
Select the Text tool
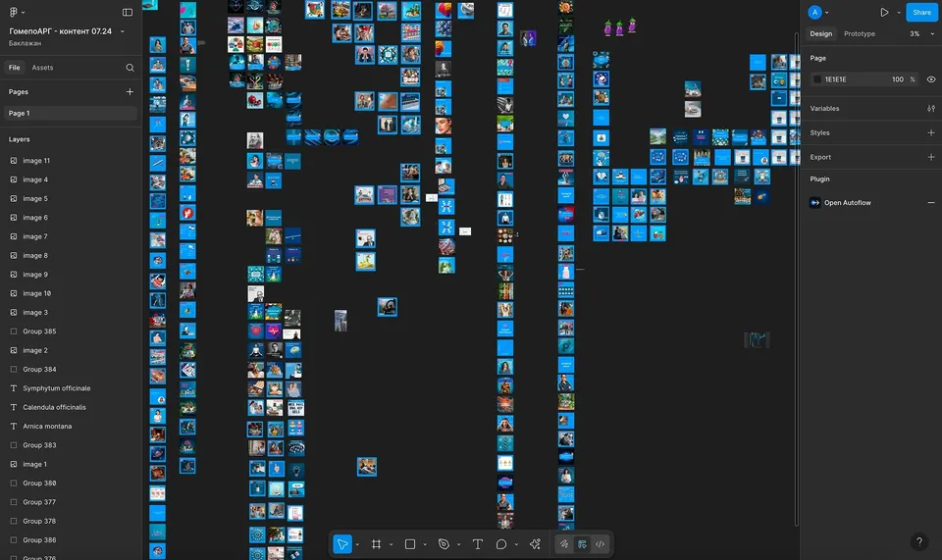tap(478, 544)
